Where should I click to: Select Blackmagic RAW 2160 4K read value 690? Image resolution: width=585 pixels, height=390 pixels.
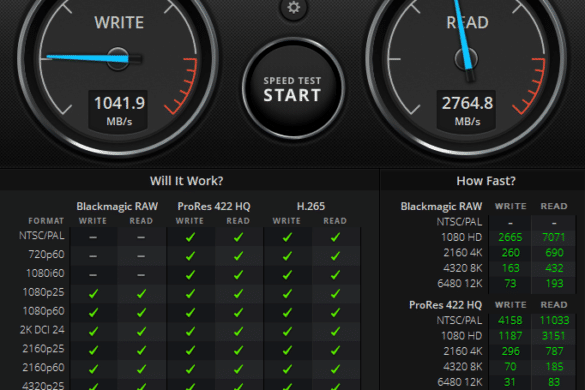pos(554,253)
